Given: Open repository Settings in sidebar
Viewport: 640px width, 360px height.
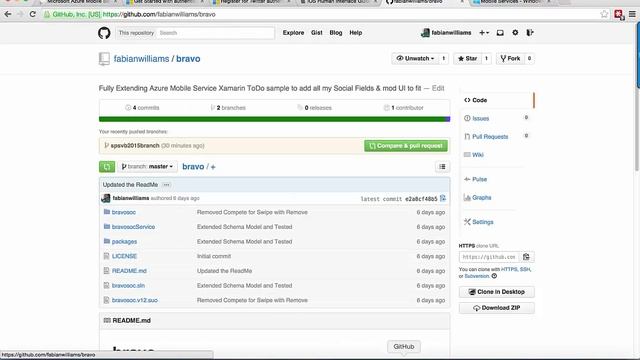Looking at the screenshot, I should [483, 222].
